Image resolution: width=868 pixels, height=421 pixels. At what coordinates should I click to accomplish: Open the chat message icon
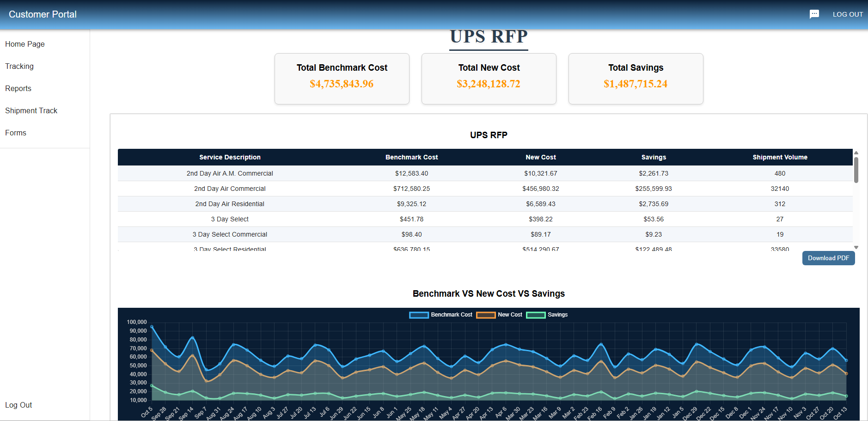point(814,14)
